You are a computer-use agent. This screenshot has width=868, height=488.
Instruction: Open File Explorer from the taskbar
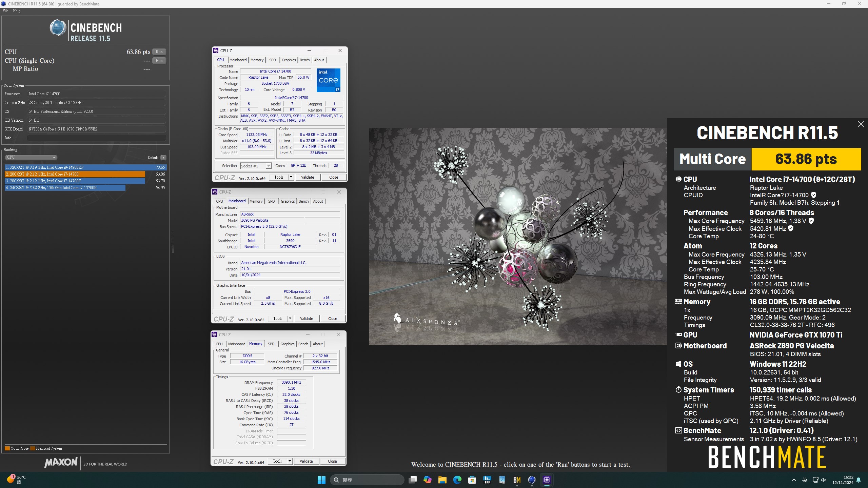point(442,480)
